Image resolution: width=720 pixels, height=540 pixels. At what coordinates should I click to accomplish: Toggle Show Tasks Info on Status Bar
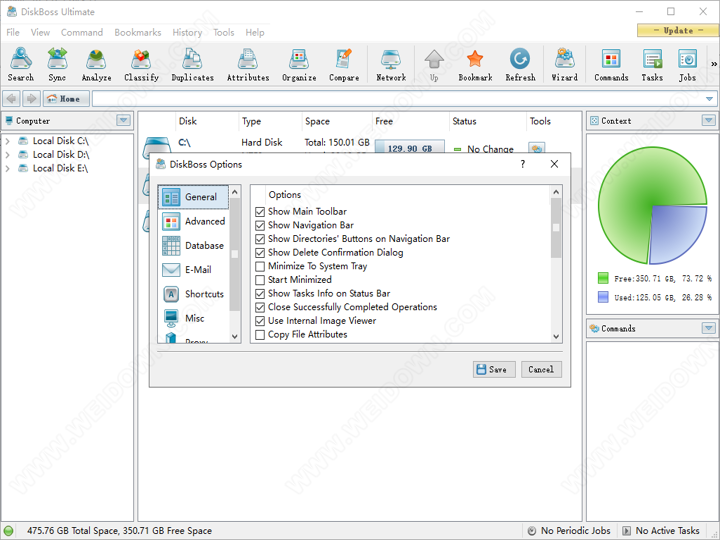click(260, 293)
